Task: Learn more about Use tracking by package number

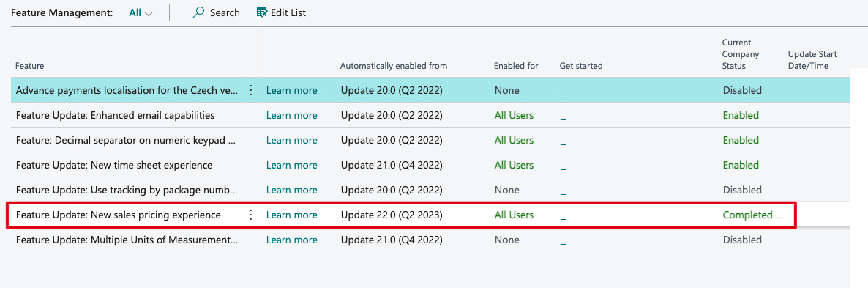Action: tap(292, 190)
